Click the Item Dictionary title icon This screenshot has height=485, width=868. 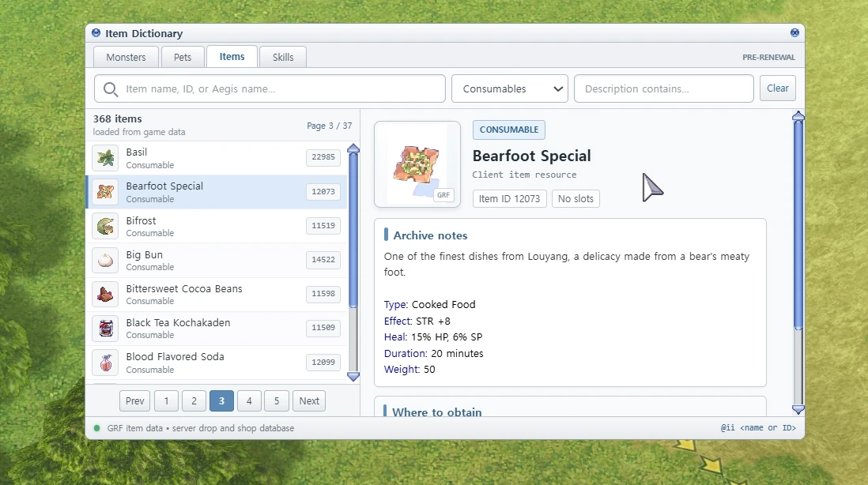(x=96, y=33)
